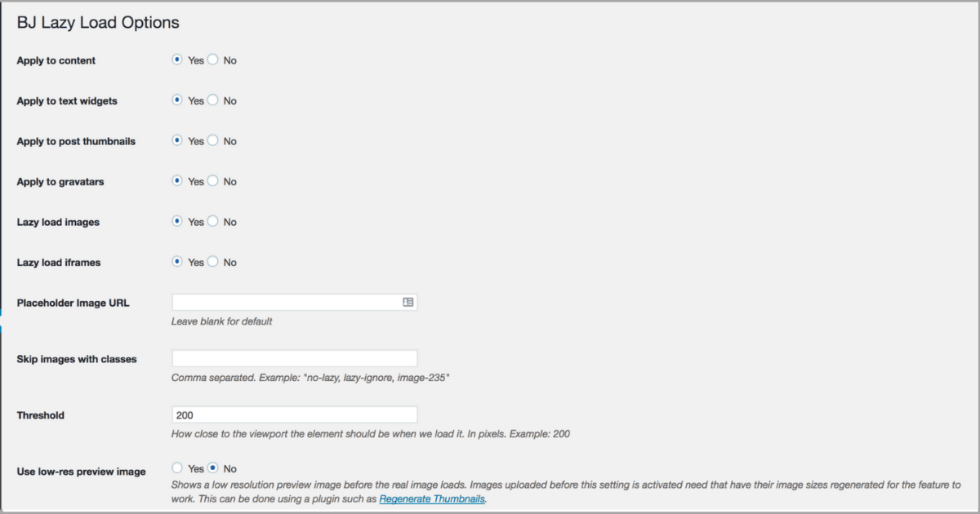Viewport: 980px width, 514px height.
Task: Click the 'Comma separated' example hint text
Action: (310, 378)
